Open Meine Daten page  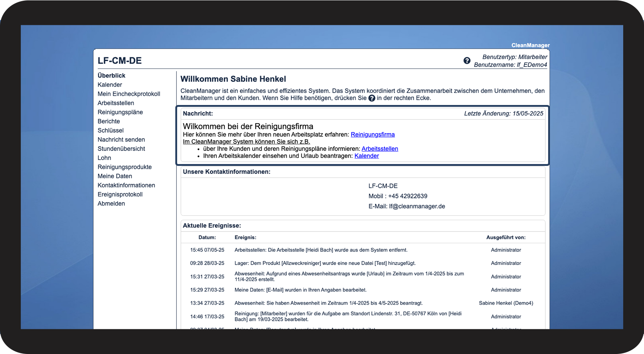[x=114, y=176]
